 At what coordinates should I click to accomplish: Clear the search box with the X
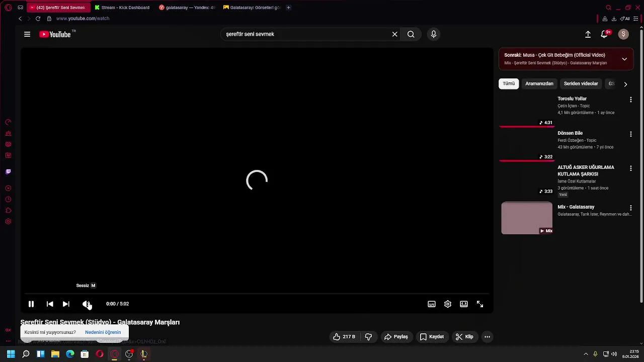[395, 34]
